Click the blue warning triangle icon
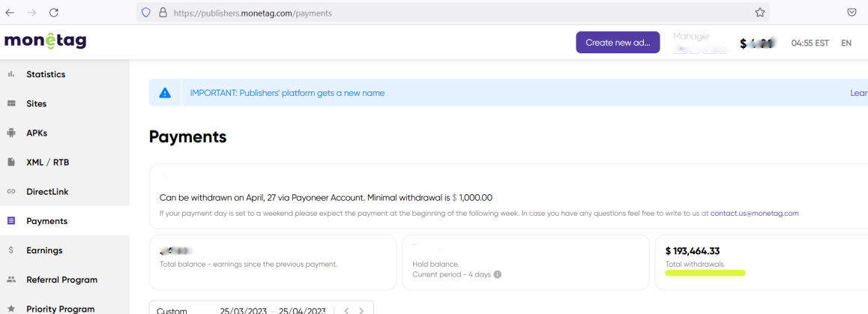Viewport: 868px width, 314px height. tap(165, 93)
